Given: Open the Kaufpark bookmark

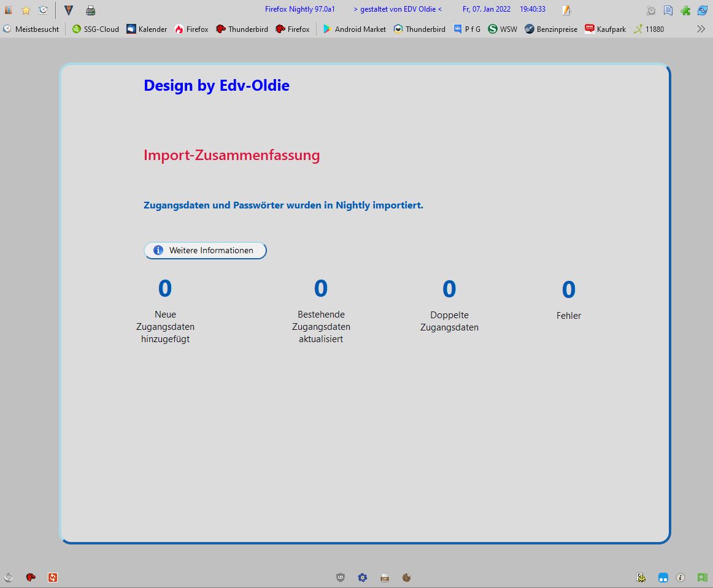Looking at the screenshot, I should coord(605,29).
